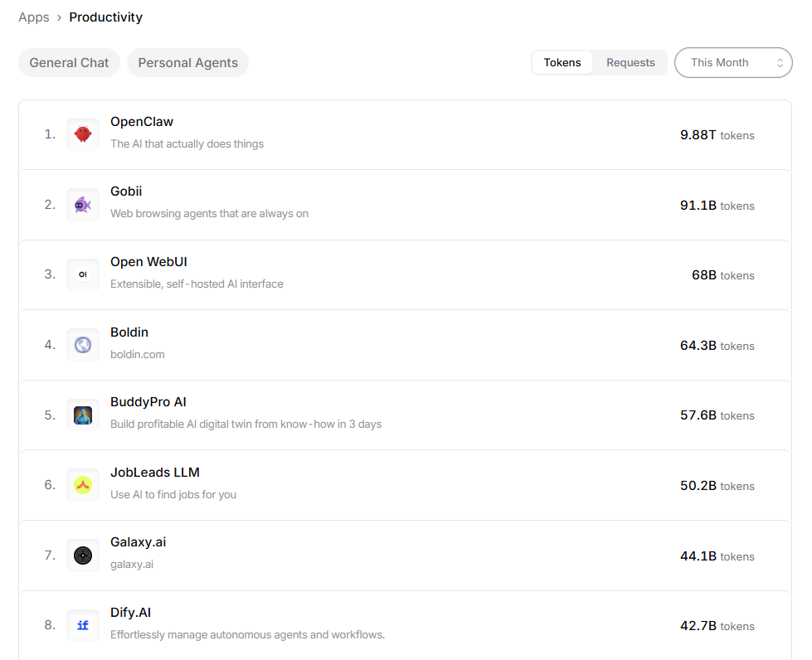Open the OpenClaw app title link
The height and width of the screenshot is (660, 812).
click(142, 122)
